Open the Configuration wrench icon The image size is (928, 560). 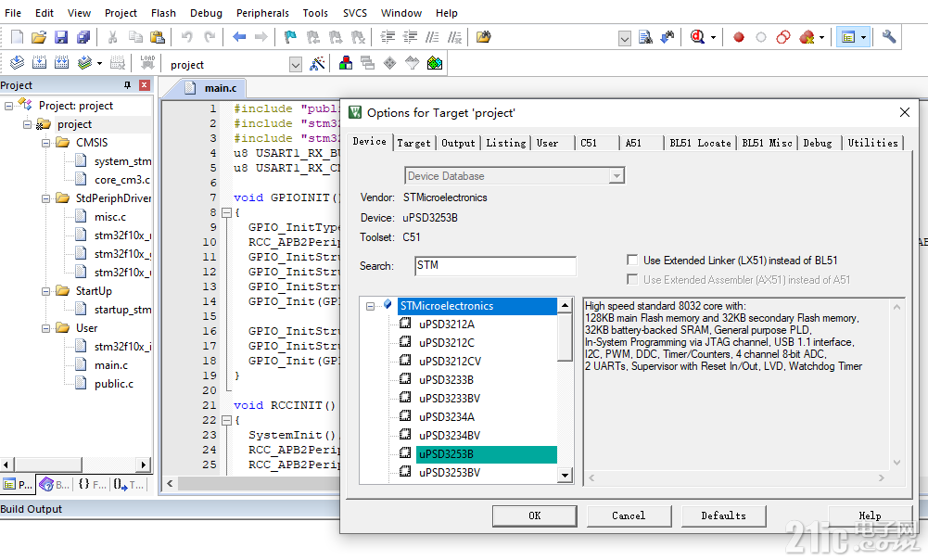[889, 37]
